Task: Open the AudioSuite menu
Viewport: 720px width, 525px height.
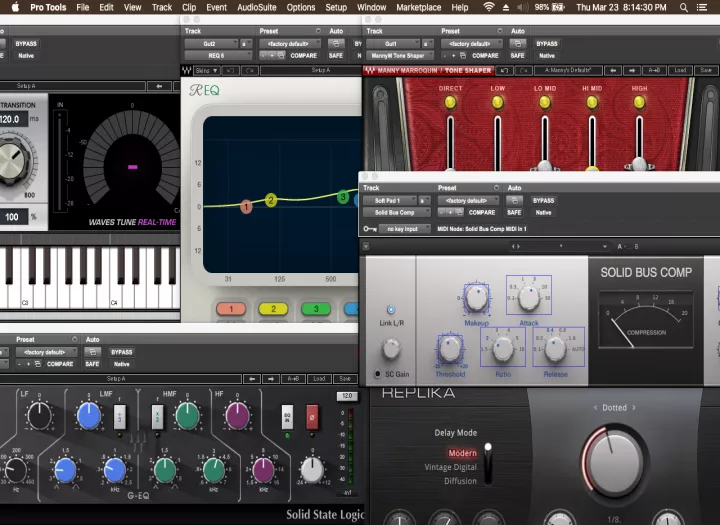Action: (x=257, y=7)
